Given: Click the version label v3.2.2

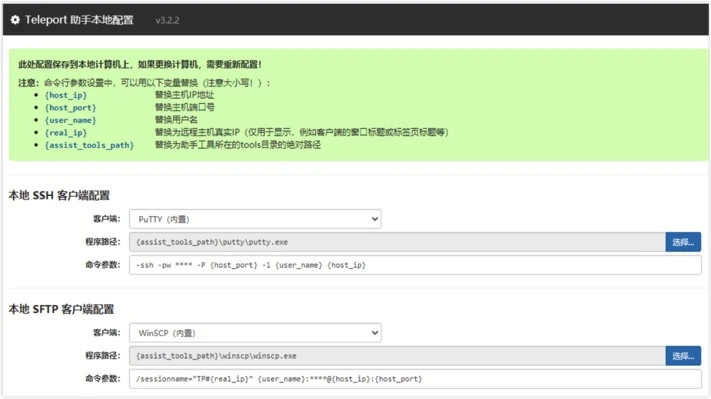Looking at the screenshot, I should click(167, 20).
